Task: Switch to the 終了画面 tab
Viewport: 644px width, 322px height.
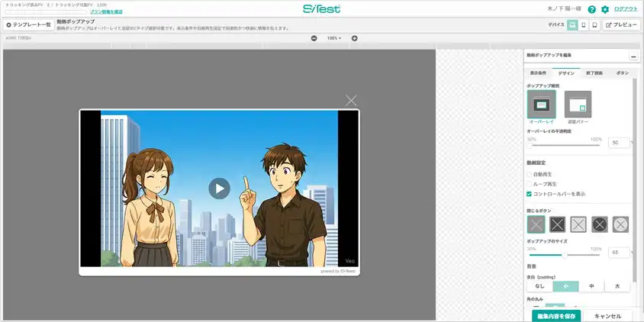Action: [x=594, y=73]
